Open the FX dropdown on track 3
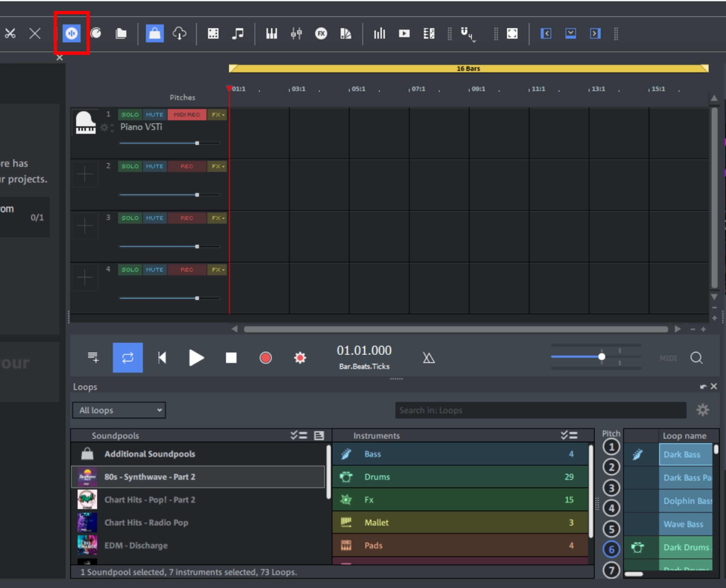 pyautogui.click(x=217, y=218)
